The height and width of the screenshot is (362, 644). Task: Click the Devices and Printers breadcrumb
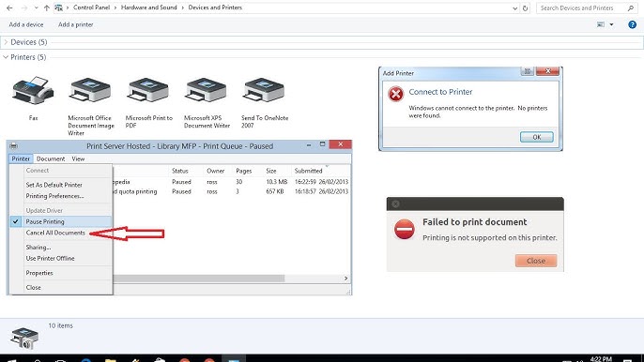(x=215, y=8)
